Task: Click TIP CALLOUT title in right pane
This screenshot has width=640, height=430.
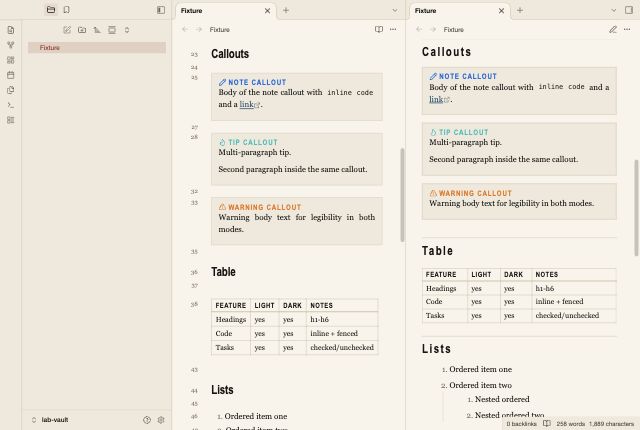Action: tap(464, 132)
